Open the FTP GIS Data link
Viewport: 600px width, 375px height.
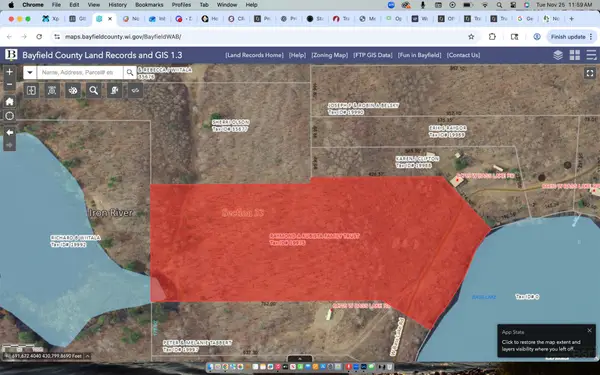tap(373, 55)
